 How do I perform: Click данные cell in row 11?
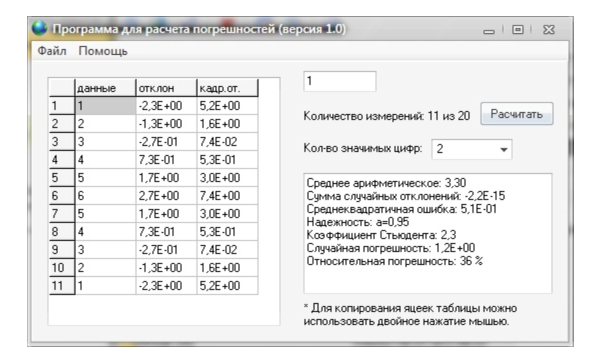tap(105, 285)
